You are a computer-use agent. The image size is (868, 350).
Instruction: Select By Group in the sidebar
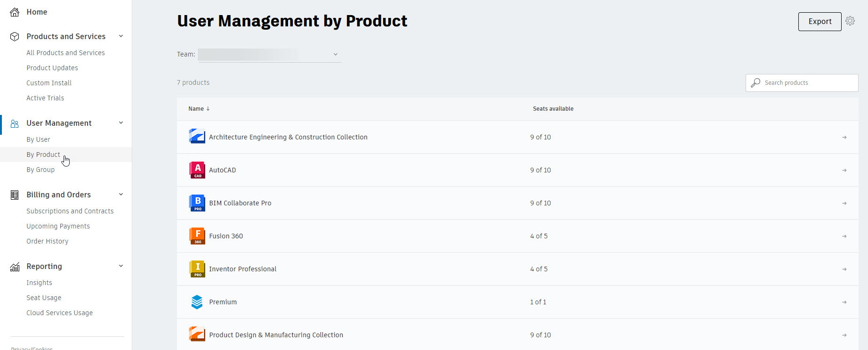tap(40, 170)
